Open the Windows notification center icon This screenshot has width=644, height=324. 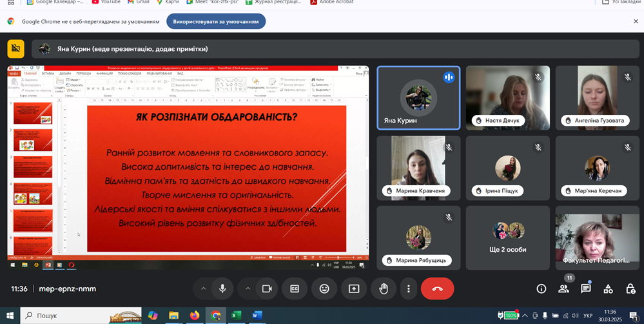634,316
